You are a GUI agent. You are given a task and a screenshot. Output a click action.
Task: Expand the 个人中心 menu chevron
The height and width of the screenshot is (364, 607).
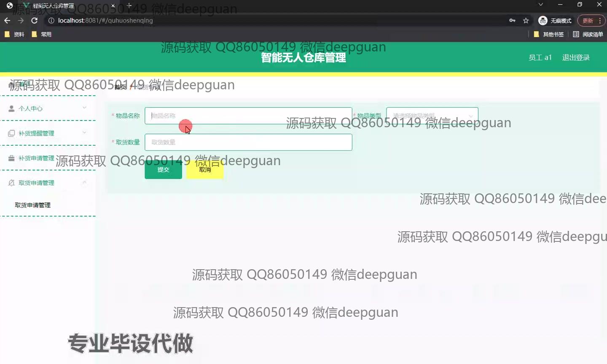click(84, 108)
